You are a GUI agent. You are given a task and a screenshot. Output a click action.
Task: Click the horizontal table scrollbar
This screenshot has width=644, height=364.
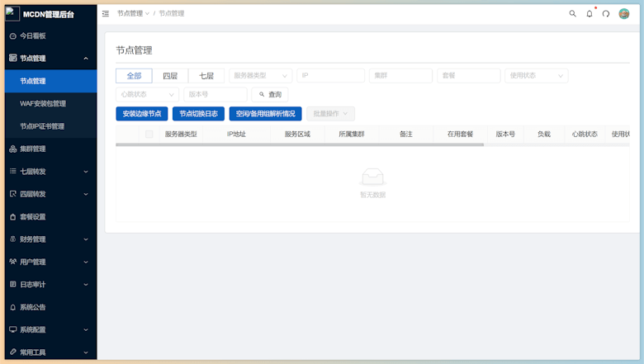[x=300, y=144]
